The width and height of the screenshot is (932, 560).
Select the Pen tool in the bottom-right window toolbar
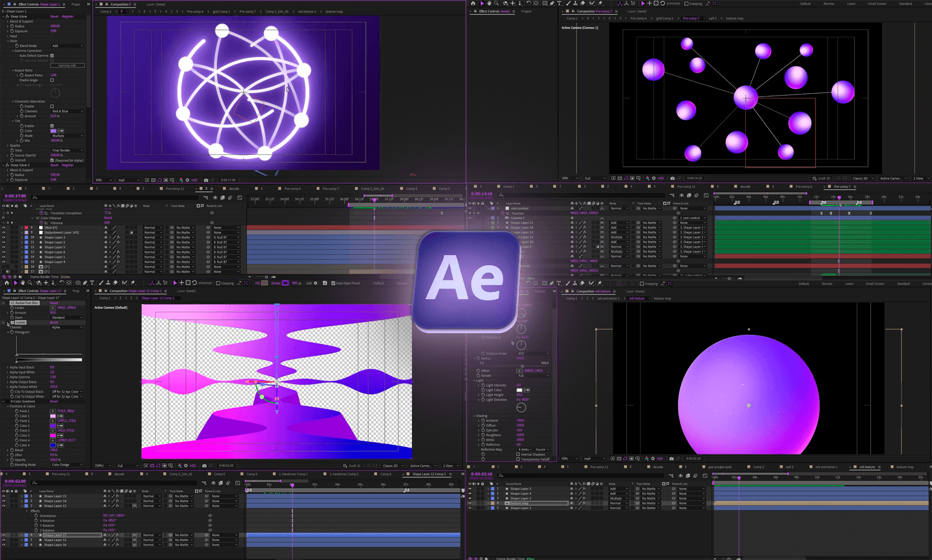pos(552,283)
